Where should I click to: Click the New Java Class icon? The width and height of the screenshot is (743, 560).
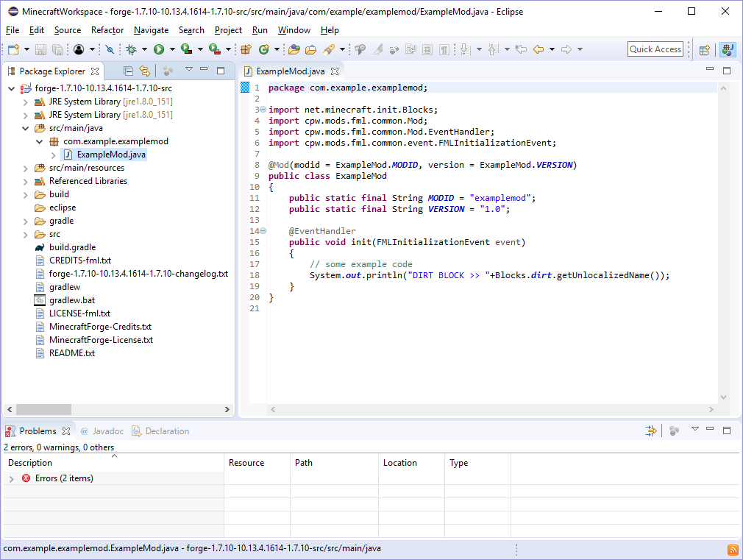click(264, 49)
